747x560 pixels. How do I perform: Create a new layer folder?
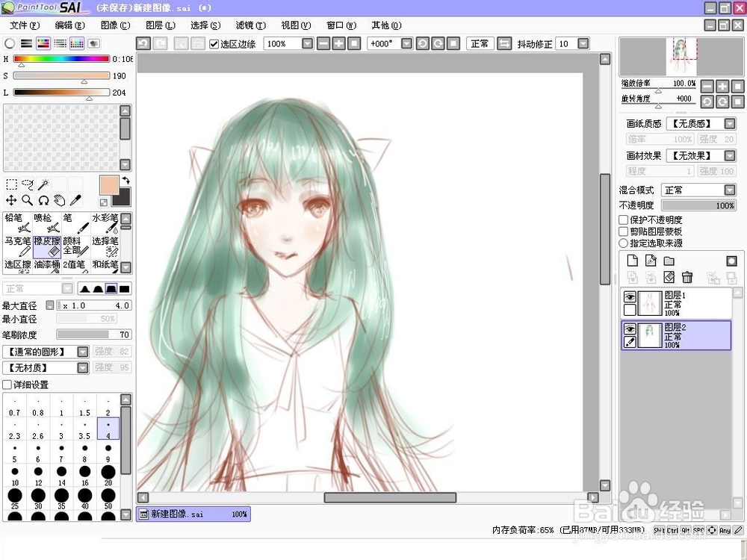click(x=669, y=261)
